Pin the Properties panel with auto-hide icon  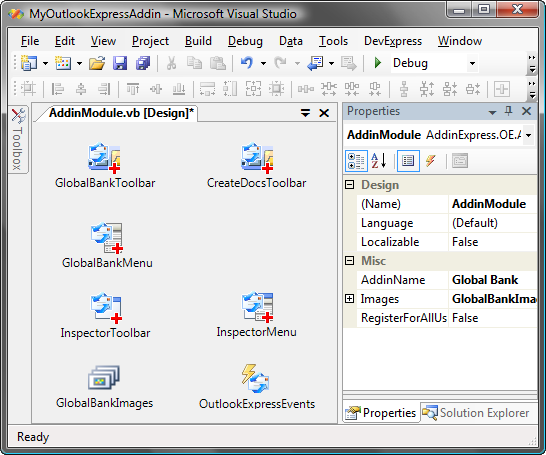click(x=508, y=111)
